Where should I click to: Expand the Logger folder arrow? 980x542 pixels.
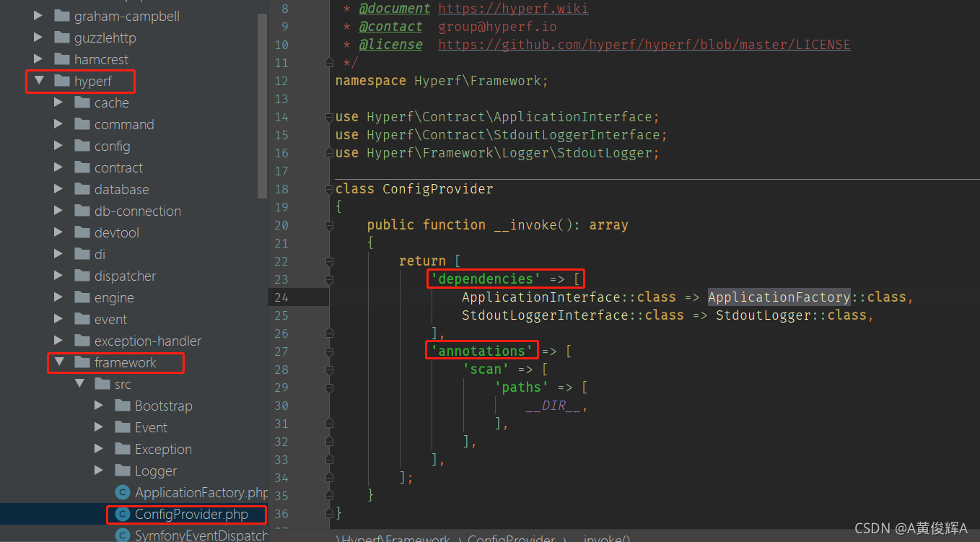[99, 471]
